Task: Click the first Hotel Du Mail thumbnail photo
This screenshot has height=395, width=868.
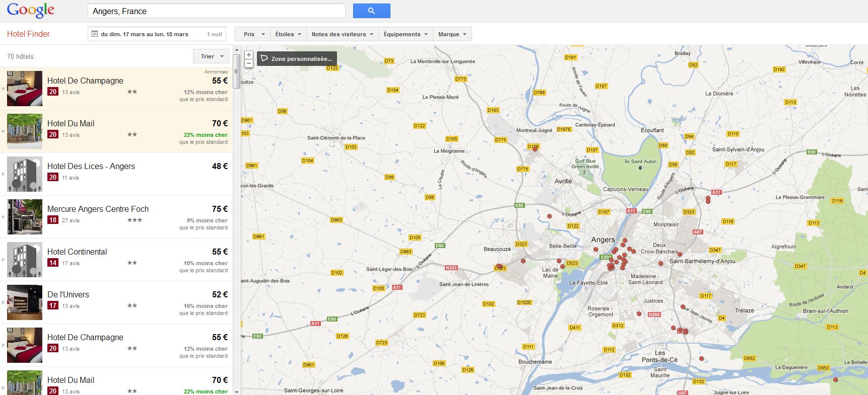Action: click(x=25, y=131)
